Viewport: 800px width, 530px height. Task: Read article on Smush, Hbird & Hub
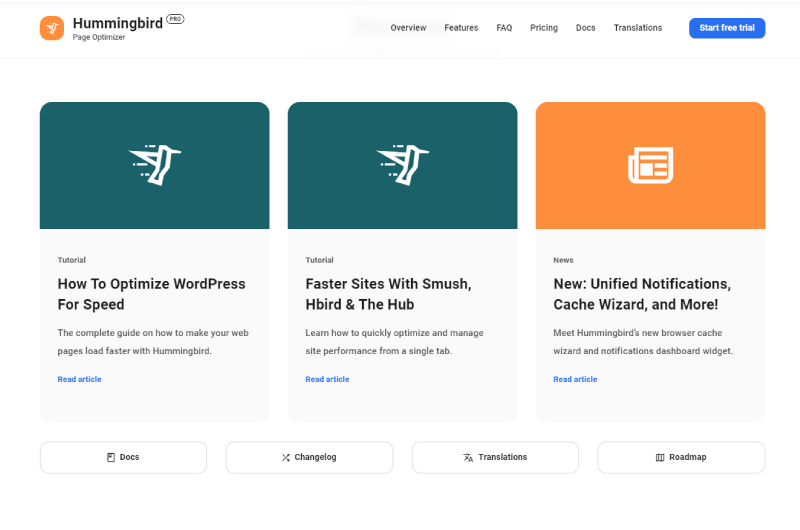tap(328, 379)
